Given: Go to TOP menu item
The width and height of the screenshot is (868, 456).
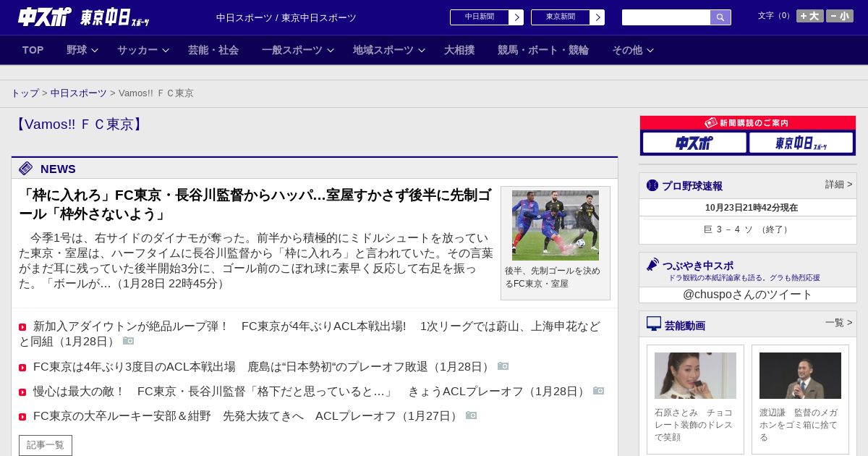Looking at the screenshot, I should click(33, 50).
